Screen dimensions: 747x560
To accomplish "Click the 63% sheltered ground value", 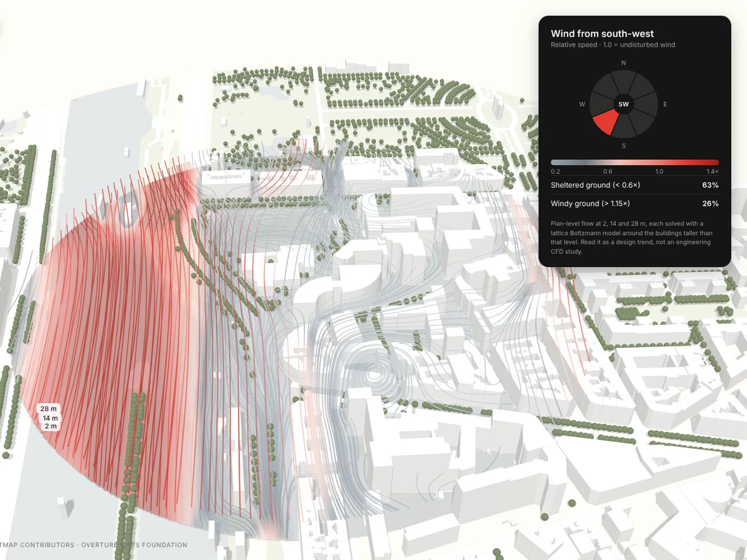I will point(710,185).
